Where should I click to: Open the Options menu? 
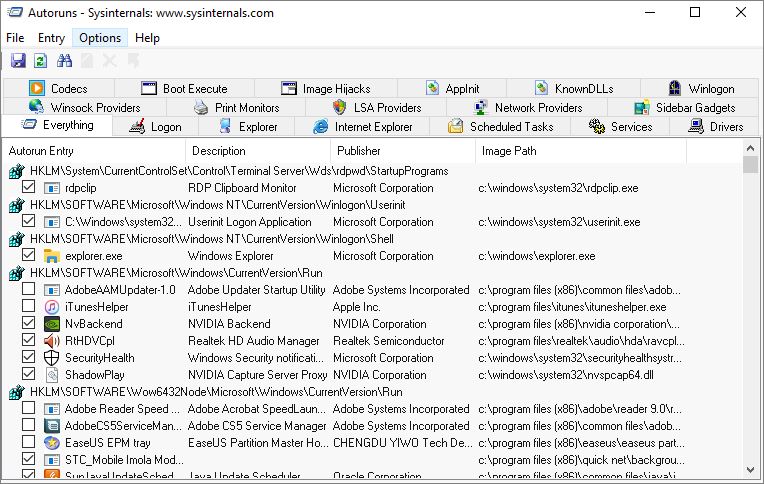coord(100,38)
